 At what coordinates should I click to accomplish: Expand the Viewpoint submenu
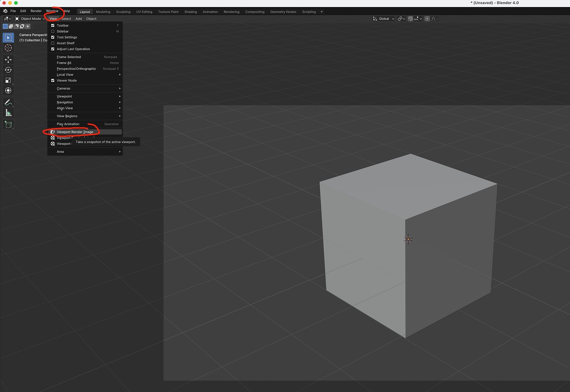click(x=85, y=96)
